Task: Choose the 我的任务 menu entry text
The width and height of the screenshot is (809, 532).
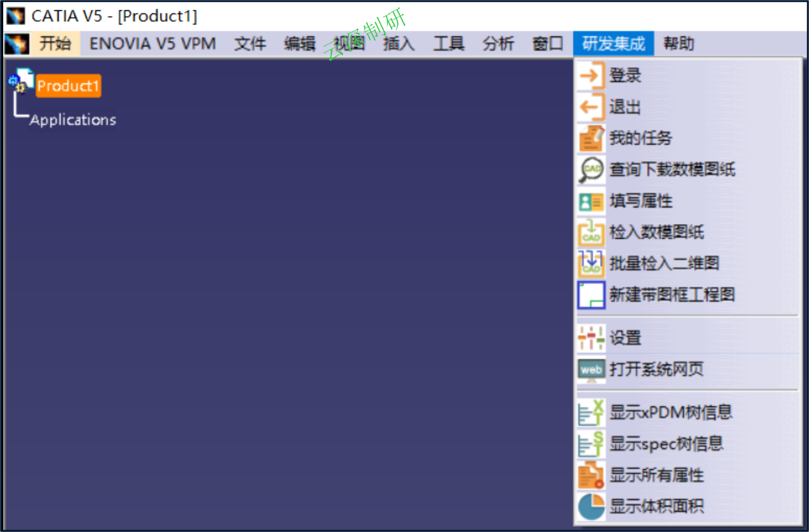Action: coord(641,138)
